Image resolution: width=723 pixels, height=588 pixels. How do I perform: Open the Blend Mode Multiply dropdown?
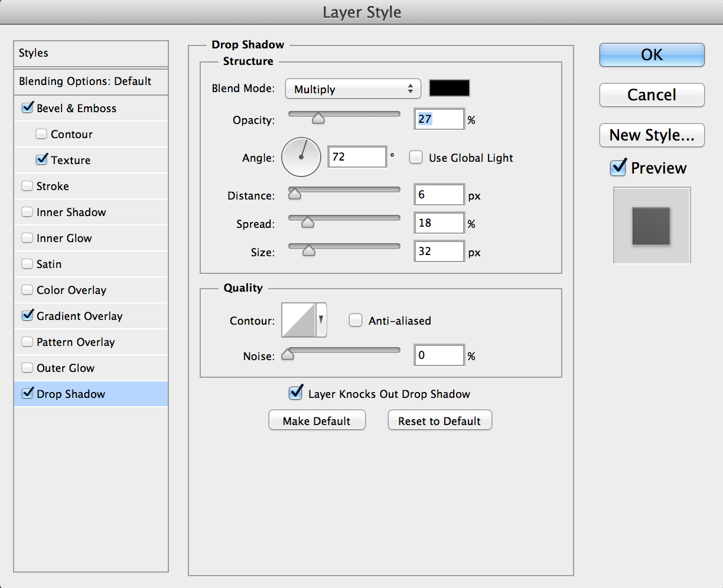[x=353, y=89]
